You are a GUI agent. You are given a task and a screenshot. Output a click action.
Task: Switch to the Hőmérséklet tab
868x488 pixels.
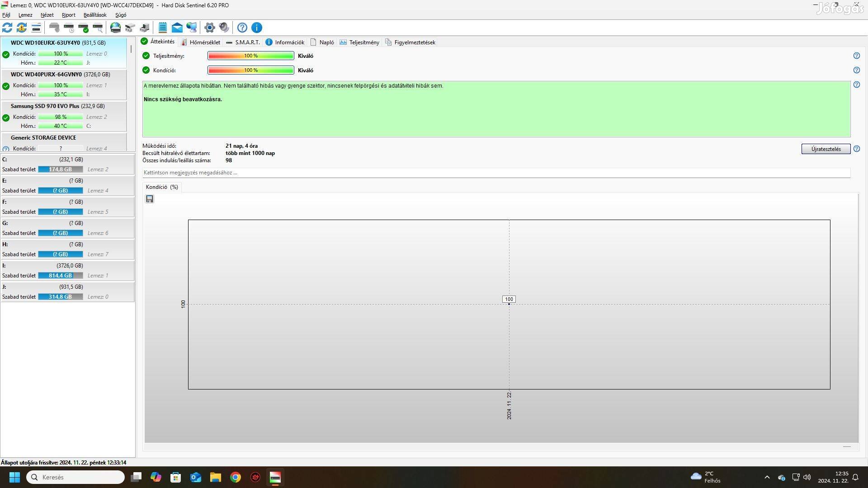click(x=200, y=42)
